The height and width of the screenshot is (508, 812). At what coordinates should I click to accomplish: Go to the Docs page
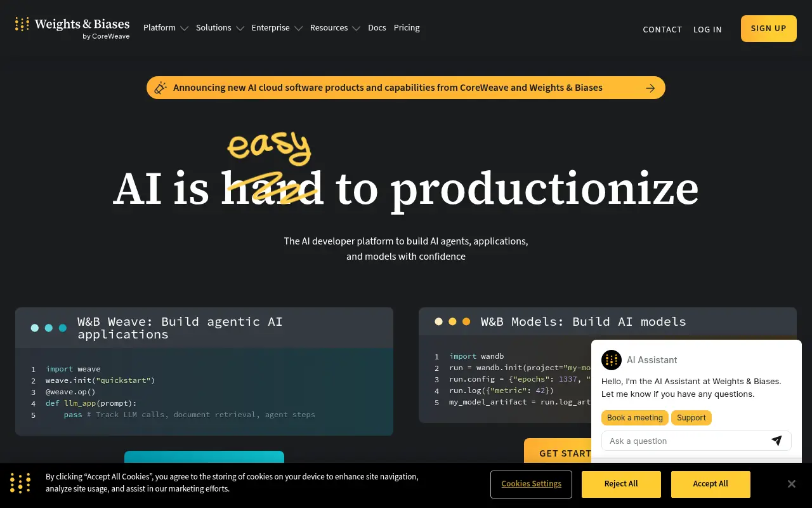377,28
